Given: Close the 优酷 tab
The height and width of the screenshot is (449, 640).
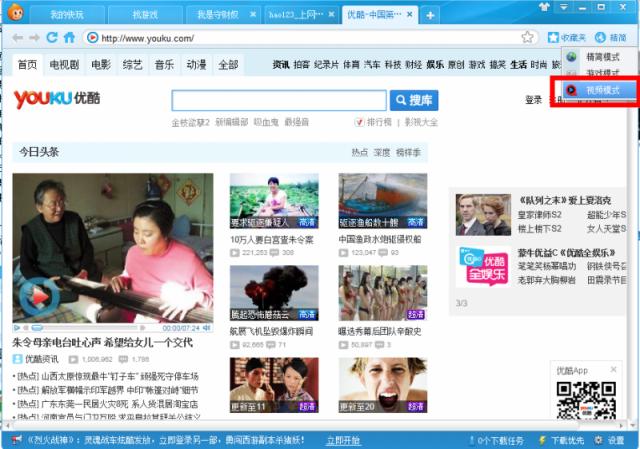Looking at the screenshot, I should (x=410, y=14).
